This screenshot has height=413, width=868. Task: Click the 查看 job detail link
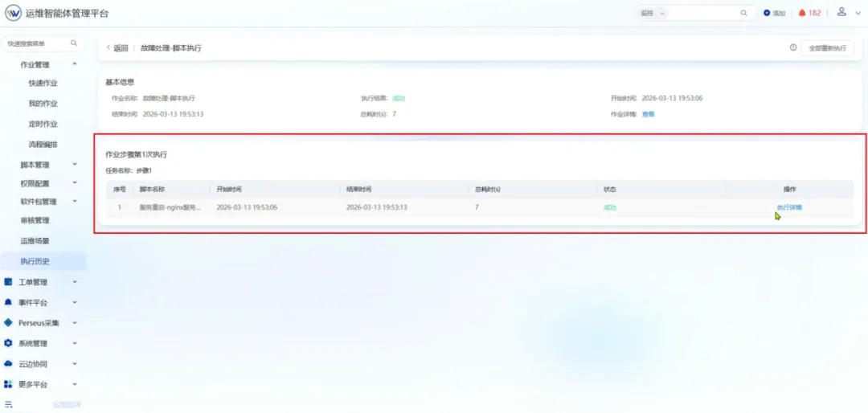649,114
